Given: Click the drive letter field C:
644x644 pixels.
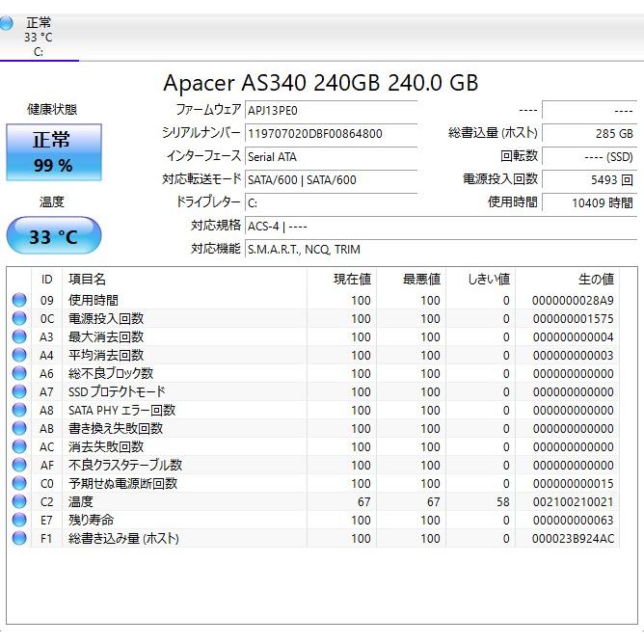Looking at the screenshot, I should [331, 202].
